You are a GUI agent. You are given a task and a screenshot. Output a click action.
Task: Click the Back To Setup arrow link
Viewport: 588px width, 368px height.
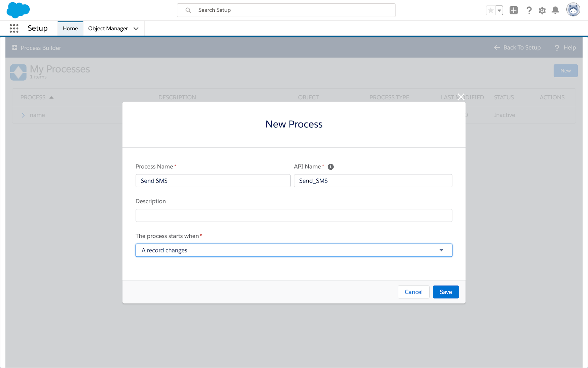[x=517, y=47]
